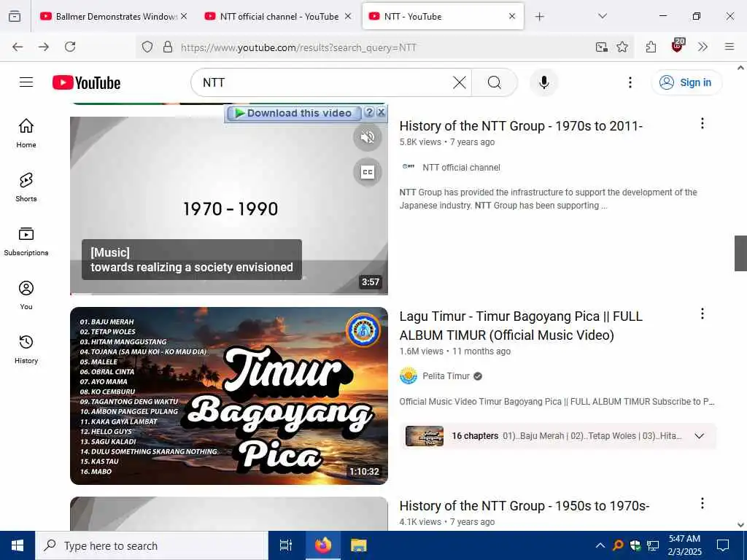
Task: Open the clock showing 5:47 AM
Action: tap(684, 545)
